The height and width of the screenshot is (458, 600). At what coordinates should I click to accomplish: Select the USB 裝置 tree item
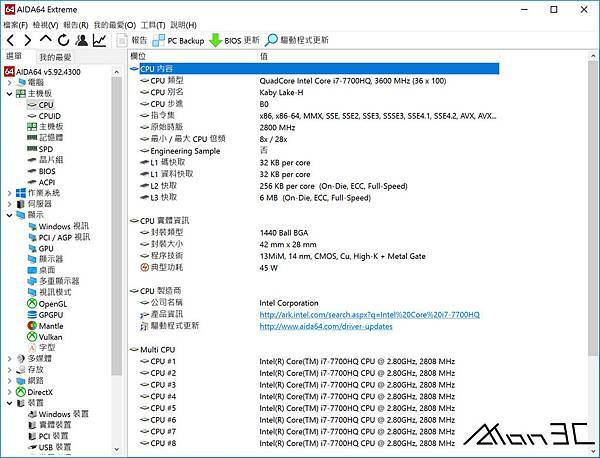(49, 447)
